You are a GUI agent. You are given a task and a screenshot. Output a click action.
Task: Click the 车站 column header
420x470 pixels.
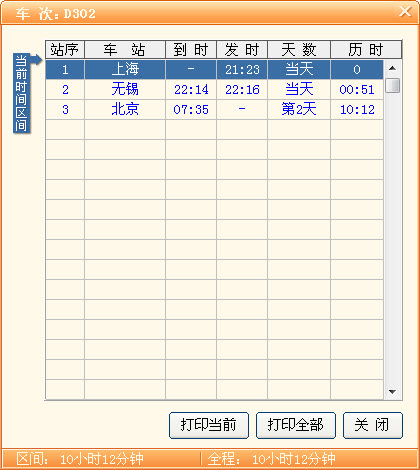[125, 50]
